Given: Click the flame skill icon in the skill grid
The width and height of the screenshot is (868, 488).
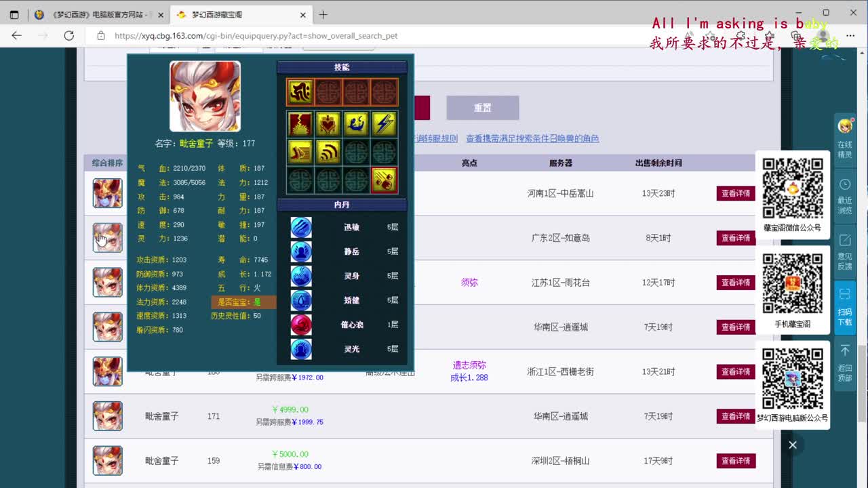Looking at the screenshot, I should 300,124.
